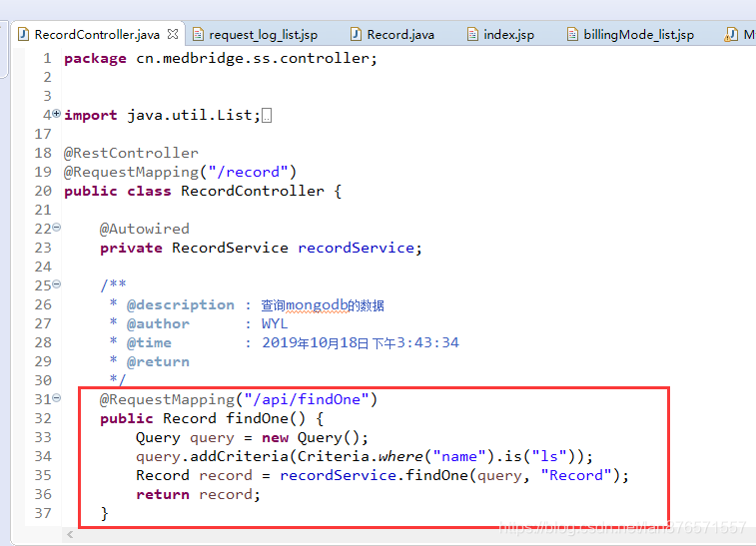Click the return keyword on line 36
The height and width of the screenshot is (546, 756).
(x=163, y=494)
